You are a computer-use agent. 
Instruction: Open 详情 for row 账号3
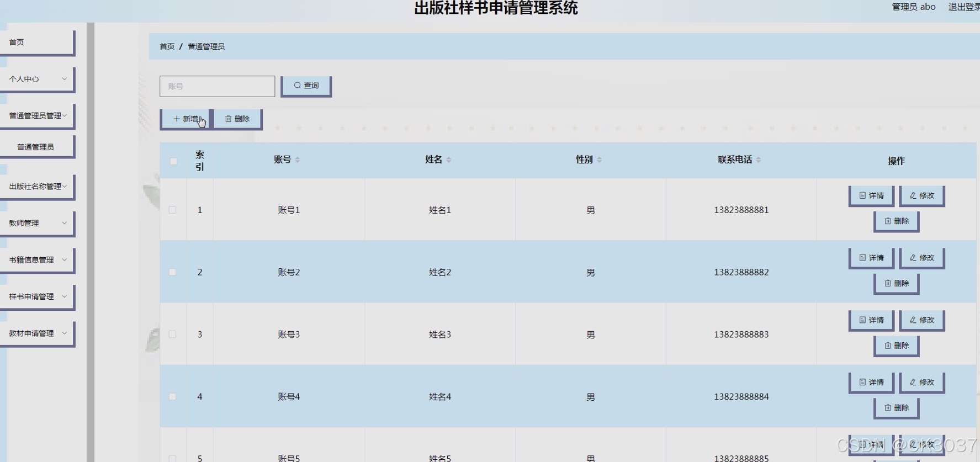871,321
